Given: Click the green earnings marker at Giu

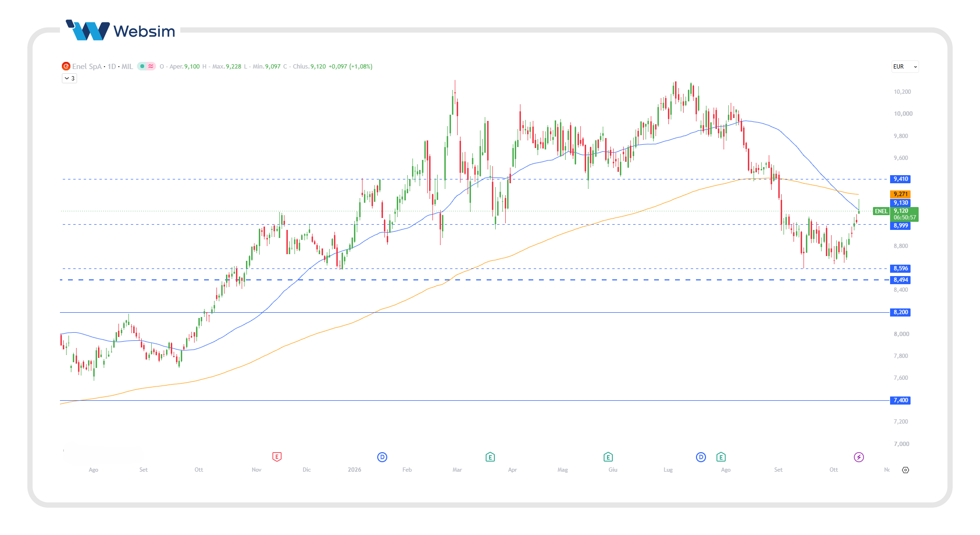Looking at the screenshot, I should click(608, 457).
